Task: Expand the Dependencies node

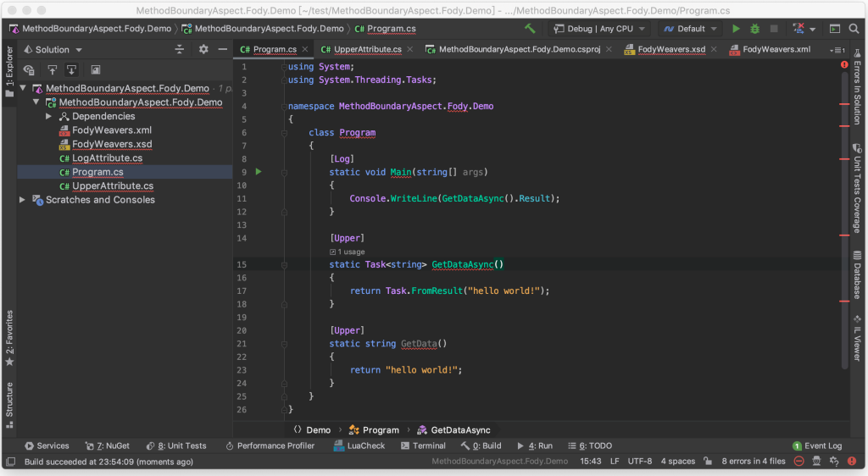Action: pyautogui.click(x=48, y=116)
